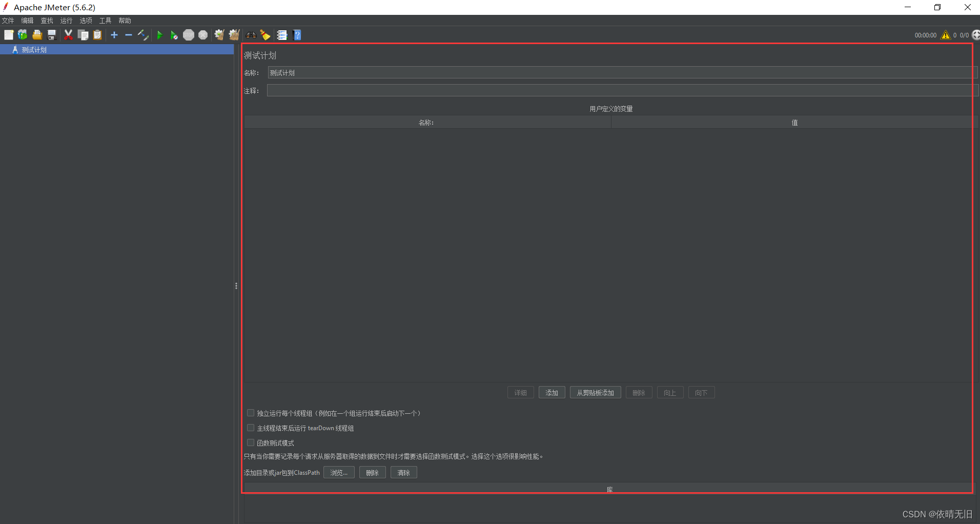Viewport: 980px width, 524px height.
Task: Open the 选项 menu
Action: (86, 21)
